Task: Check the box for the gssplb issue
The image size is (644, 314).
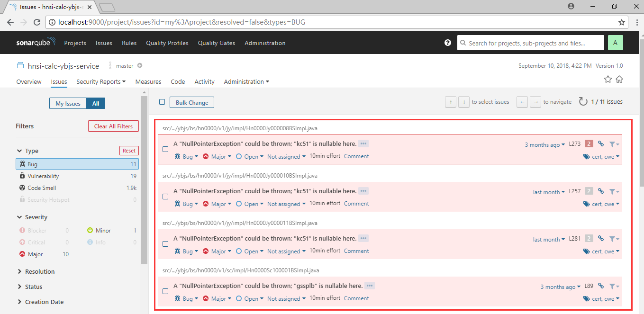Action: [165, 291]
